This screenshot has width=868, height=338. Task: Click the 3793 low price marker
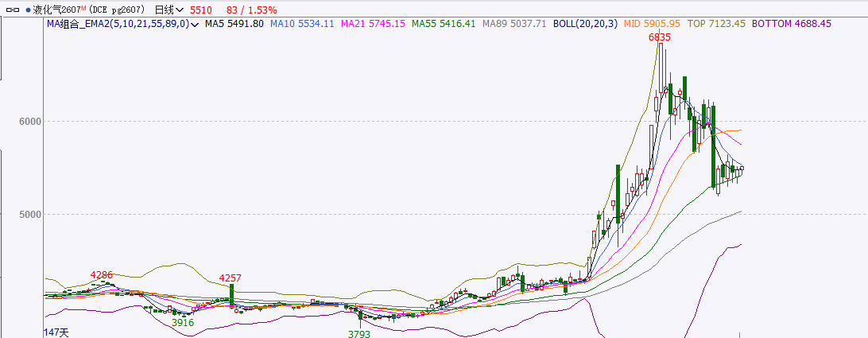pyautogui.click(x=359, y=334)
